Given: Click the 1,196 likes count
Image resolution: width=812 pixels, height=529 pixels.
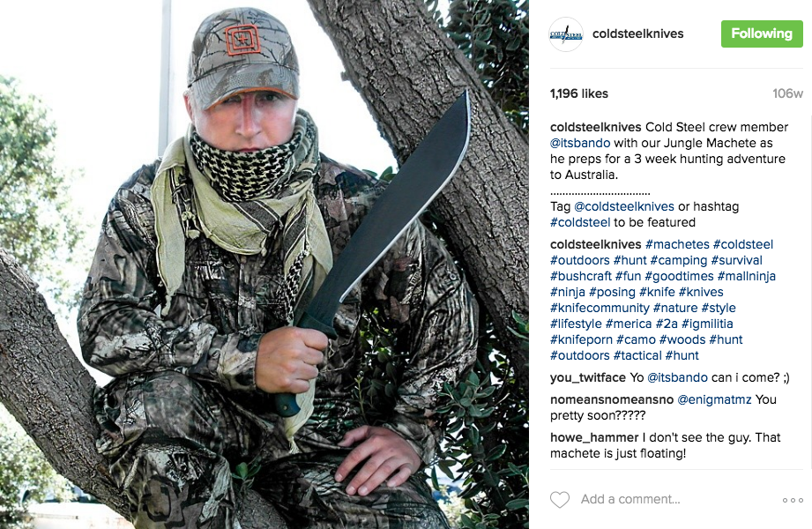Looking at the screenshot, I should 579,93.
